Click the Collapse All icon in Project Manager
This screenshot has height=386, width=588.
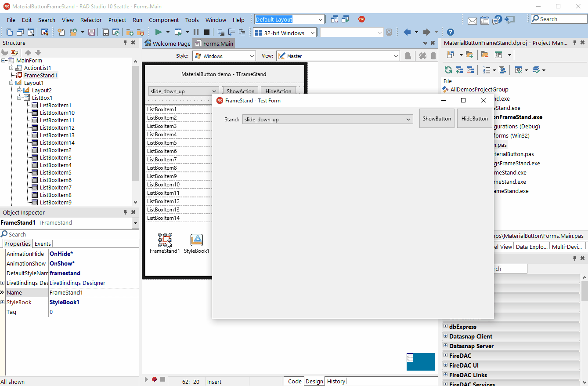pyautogui.click(x=470, y=70)
